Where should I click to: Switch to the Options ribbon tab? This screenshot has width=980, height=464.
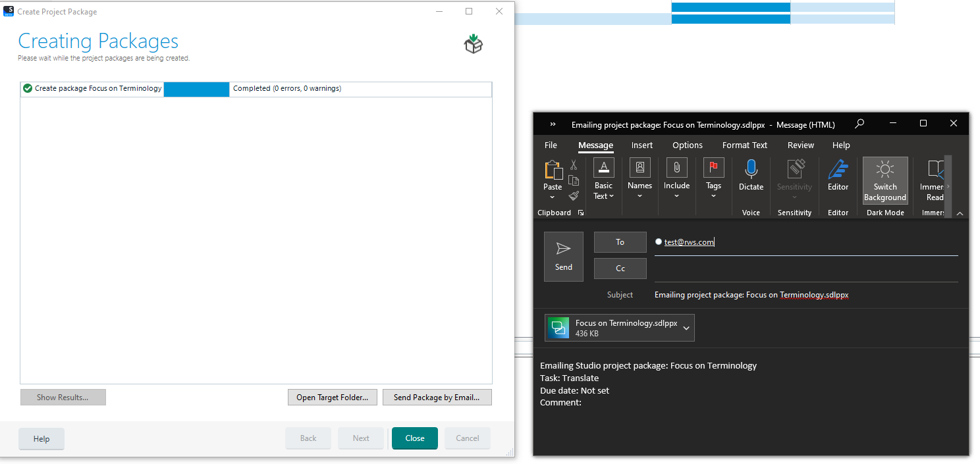(687, 145)
